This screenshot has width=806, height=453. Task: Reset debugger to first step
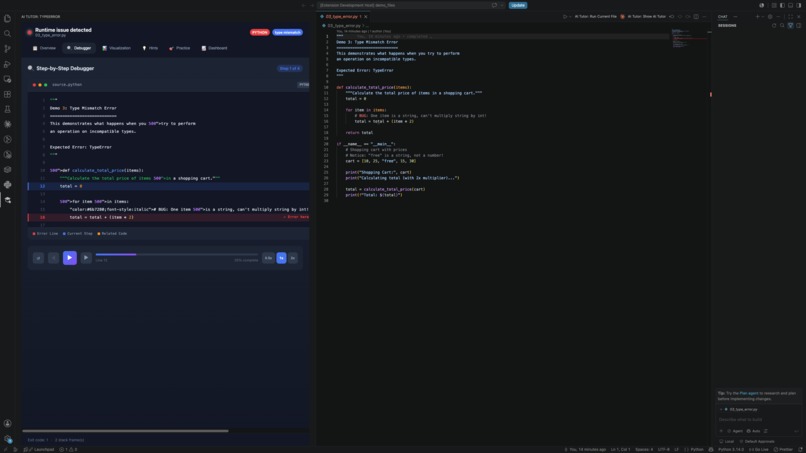coord(38,258)
